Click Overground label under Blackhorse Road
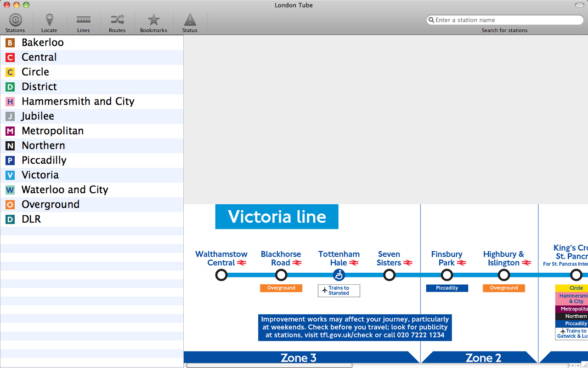This screenshot has width=588, height=368. pyautogui.click(x=281, y=288)
